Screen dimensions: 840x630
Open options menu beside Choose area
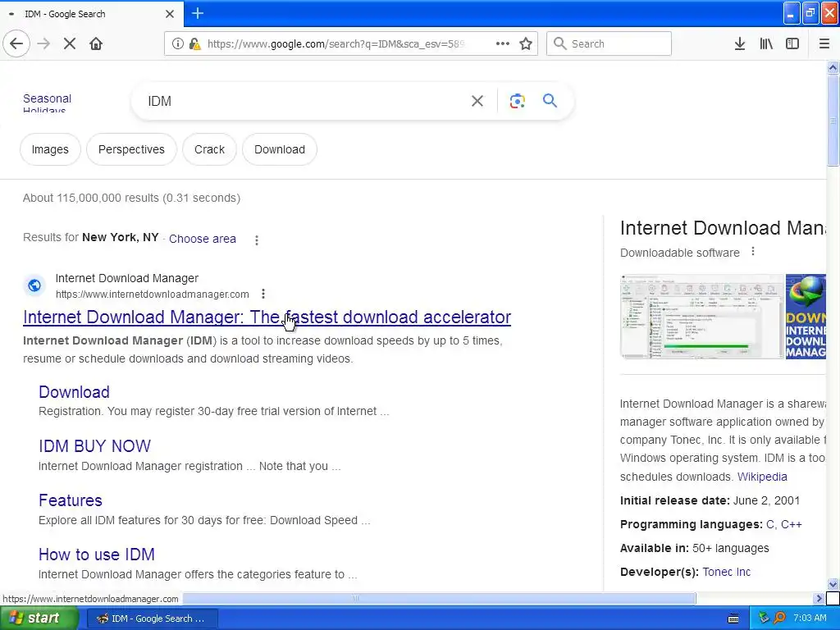(x=257, y=240)
